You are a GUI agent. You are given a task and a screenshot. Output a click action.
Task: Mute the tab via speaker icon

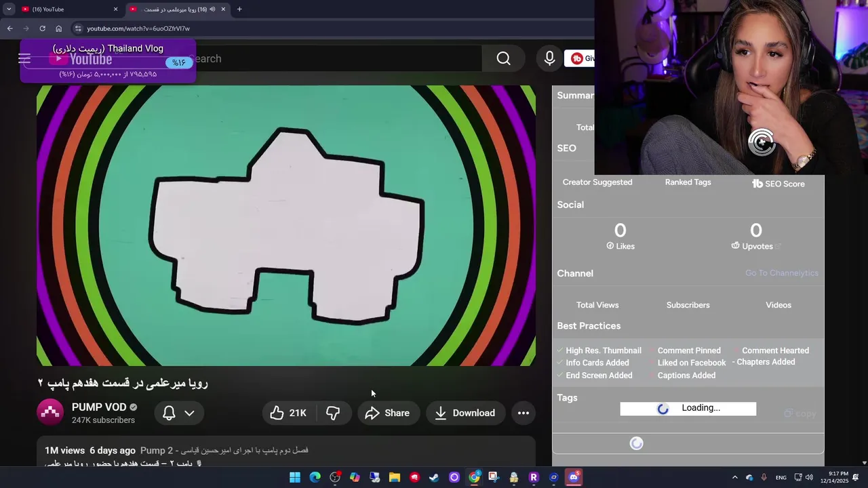[212, 9]
